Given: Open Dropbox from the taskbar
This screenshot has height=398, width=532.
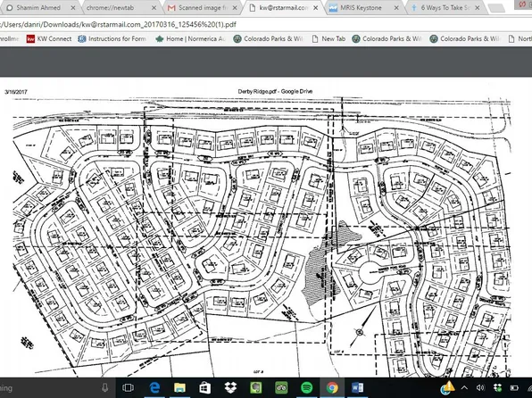Looking at the screenshot, I should coord(230,387).
